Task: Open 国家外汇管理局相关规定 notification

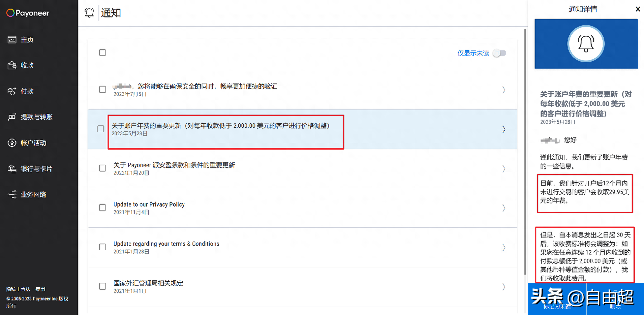Action: pos(148,283)
